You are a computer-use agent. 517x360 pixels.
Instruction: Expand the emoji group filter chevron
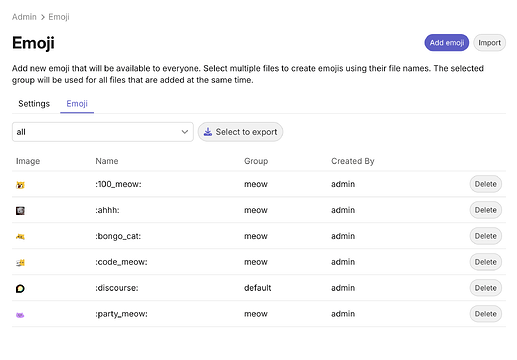pyautogui.click(x=185, y=132)
